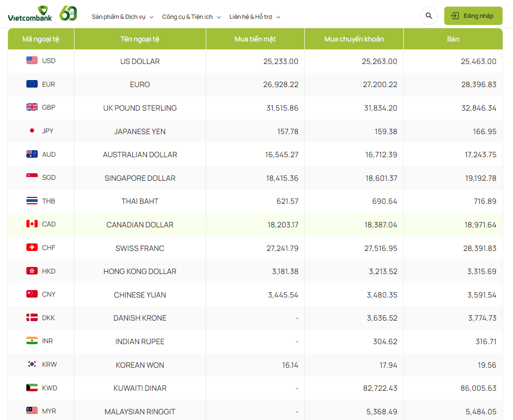This screenshot has width=513, height=420.
Task: Click the 60th anniversary badge icon
Action: [68, 14]
